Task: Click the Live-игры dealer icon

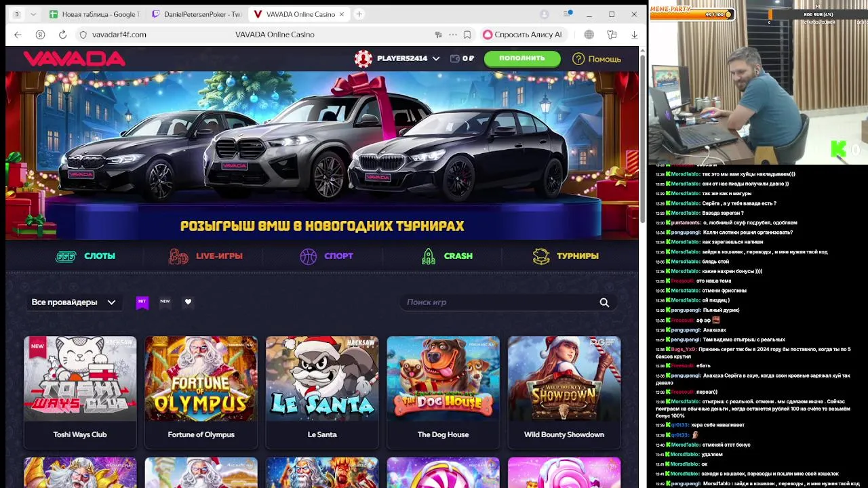Action: point(178,256)
